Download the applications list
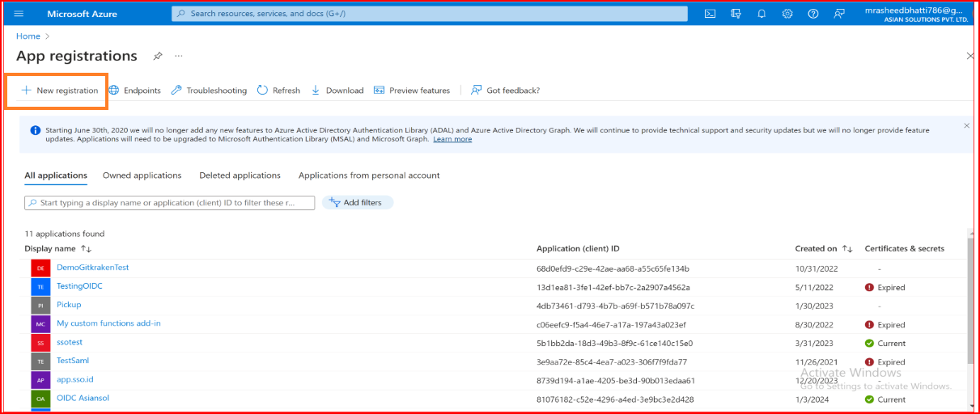This screenshot has width=980, height=414. [x=337, y=91]
